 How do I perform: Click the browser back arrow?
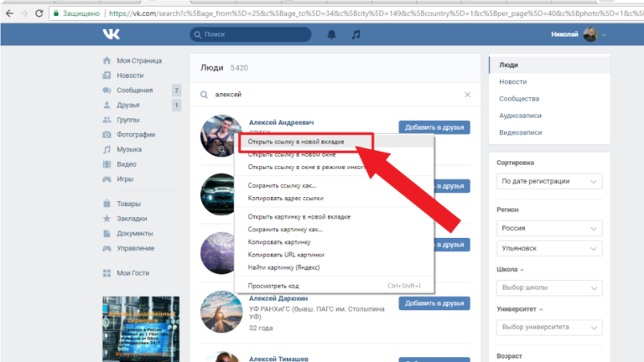tap(9, 13)
